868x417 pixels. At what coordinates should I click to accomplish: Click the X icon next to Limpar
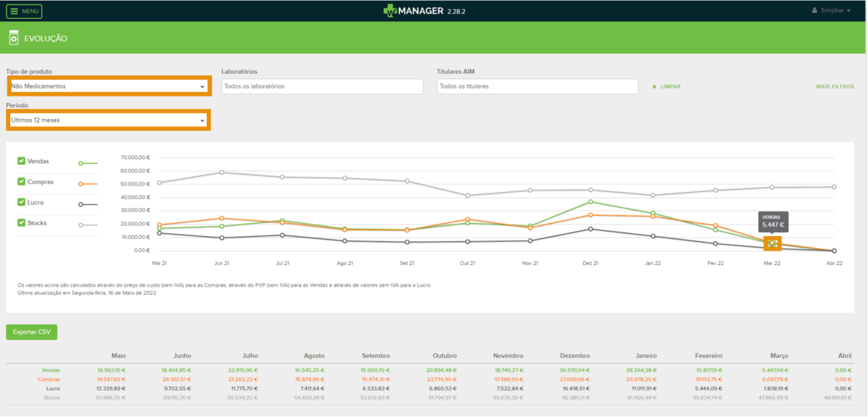click(x=654, y=86)
